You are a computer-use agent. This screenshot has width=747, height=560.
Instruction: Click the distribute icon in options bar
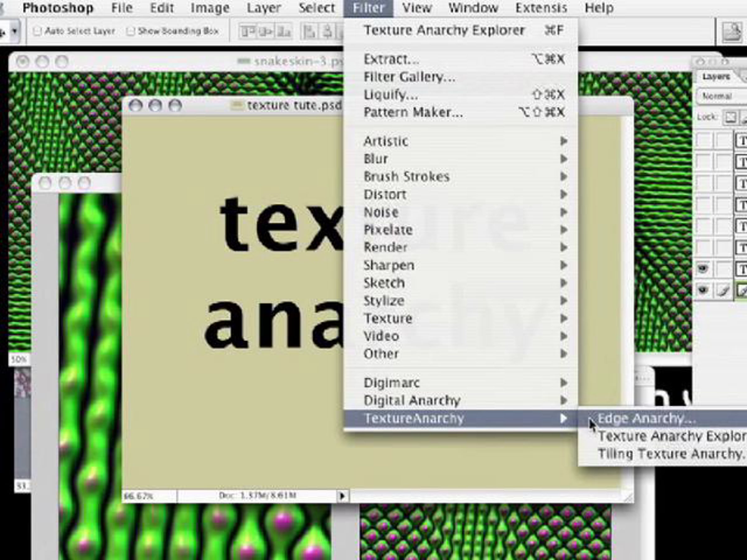point(310,31)
